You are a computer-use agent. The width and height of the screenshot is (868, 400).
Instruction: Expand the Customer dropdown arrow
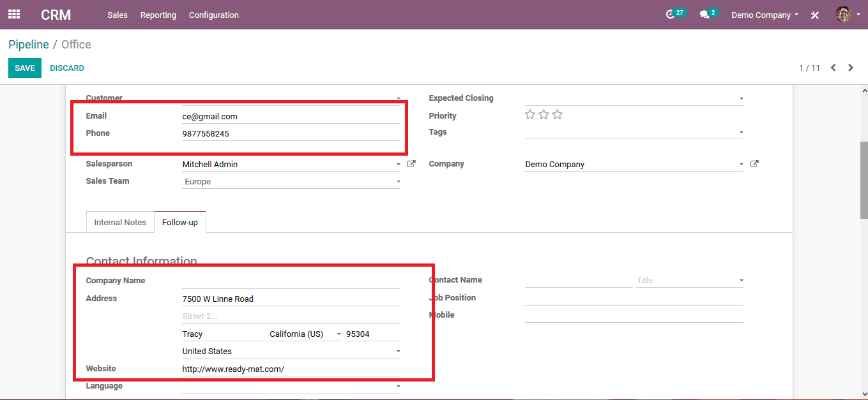pyautogui.click(x=399, y=99)
